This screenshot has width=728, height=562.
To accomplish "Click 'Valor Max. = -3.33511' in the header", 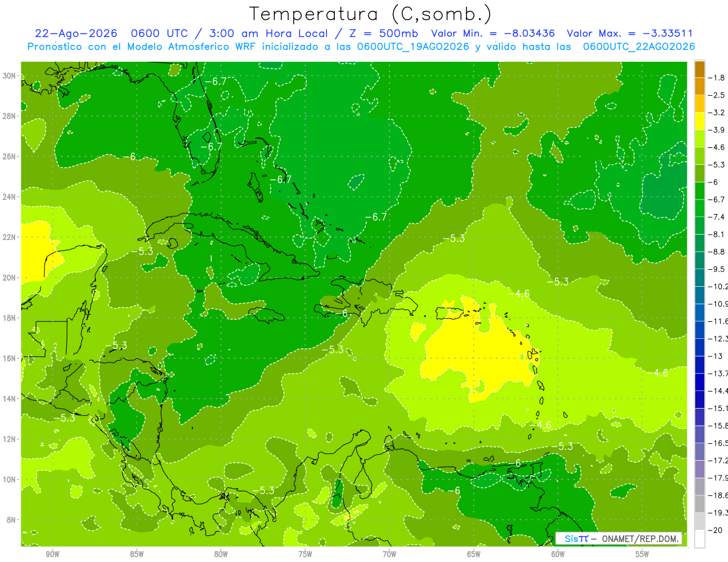I will pos(630,33).
